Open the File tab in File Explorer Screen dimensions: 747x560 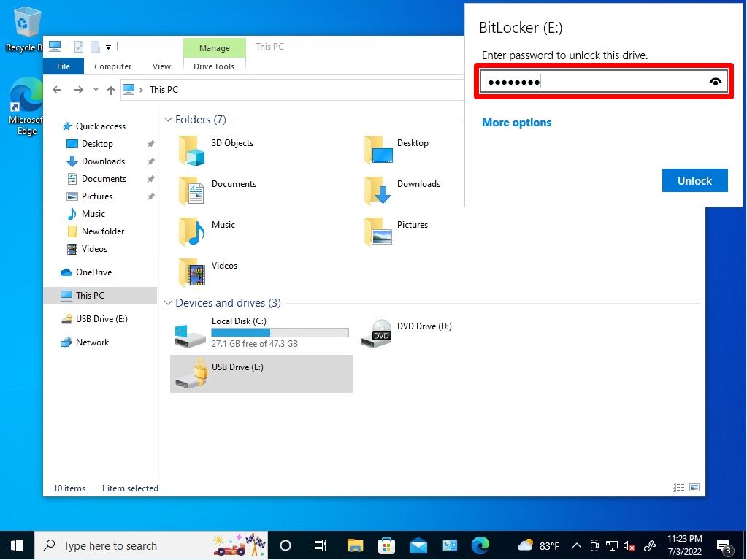[64, 66]
